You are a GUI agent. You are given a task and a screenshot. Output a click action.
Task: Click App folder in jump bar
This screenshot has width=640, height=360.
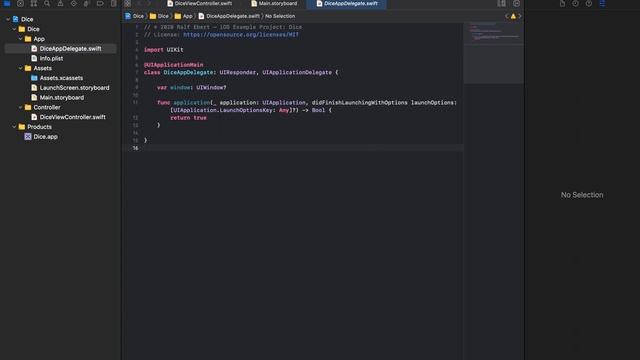tap(184, 16)
